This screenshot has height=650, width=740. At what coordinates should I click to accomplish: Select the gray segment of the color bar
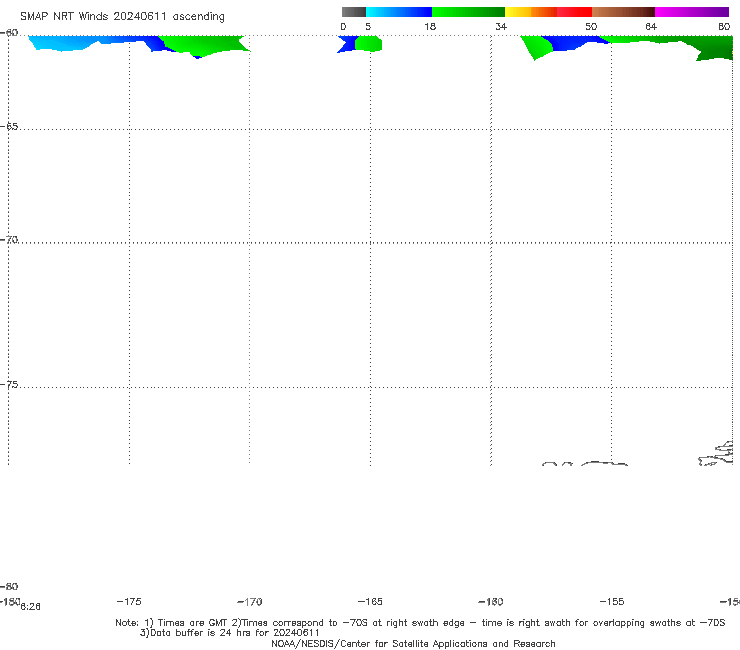coord(354,12)
